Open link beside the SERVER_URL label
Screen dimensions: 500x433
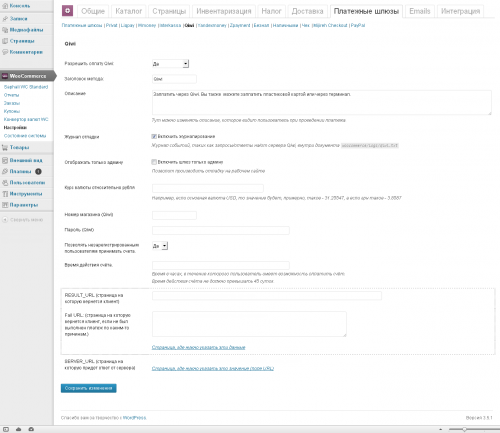[213, 368]
